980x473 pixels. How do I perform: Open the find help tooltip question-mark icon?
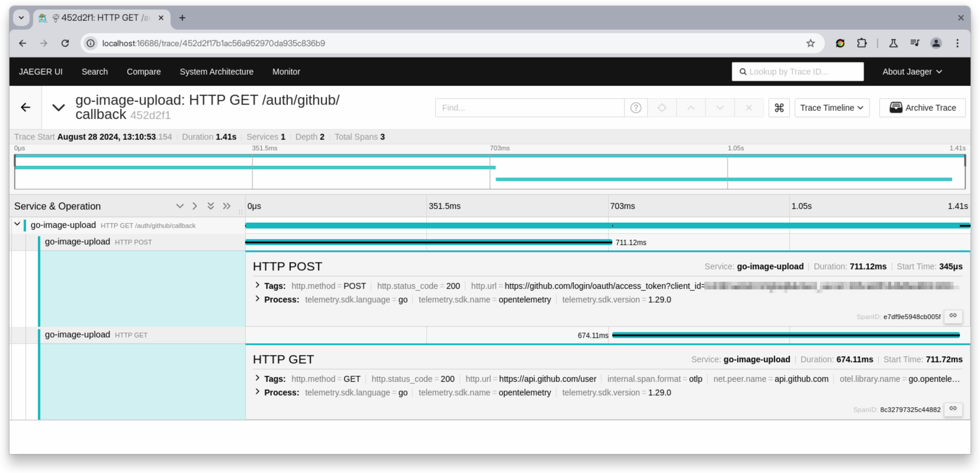636,108
